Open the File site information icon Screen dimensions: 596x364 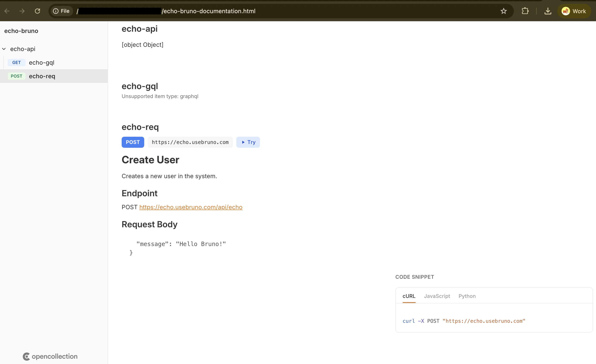click(56, 11)
